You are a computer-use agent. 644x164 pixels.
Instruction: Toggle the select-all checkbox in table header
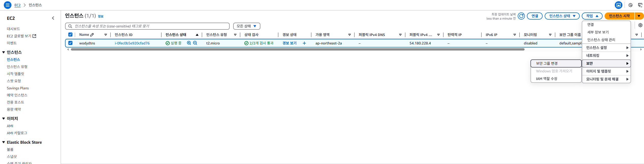(70, 35)
